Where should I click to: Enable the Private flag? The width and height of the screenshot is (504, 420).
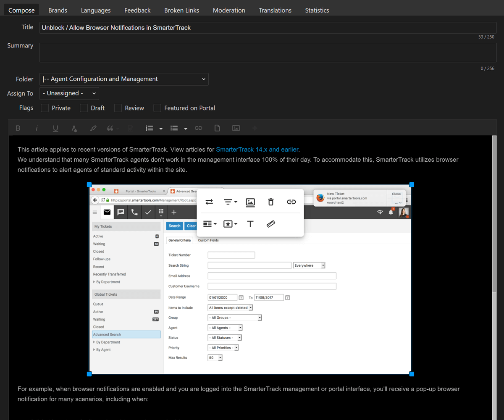(45, 108)
